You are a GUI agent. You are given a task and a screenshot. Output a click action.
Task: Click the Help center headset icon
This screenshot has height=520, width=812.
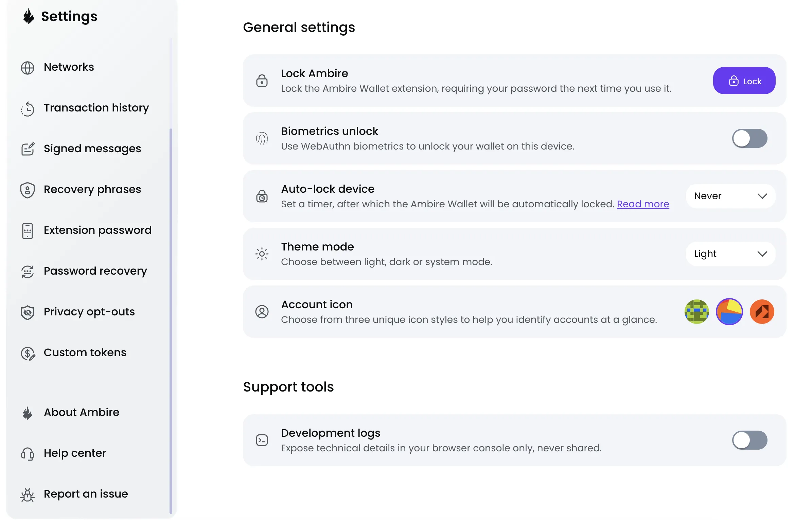coord(28,454)
